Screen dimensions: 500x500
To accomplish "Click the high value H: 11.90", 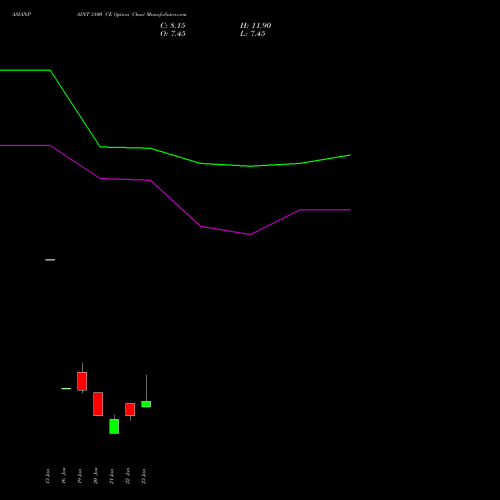I will [255, 26].
